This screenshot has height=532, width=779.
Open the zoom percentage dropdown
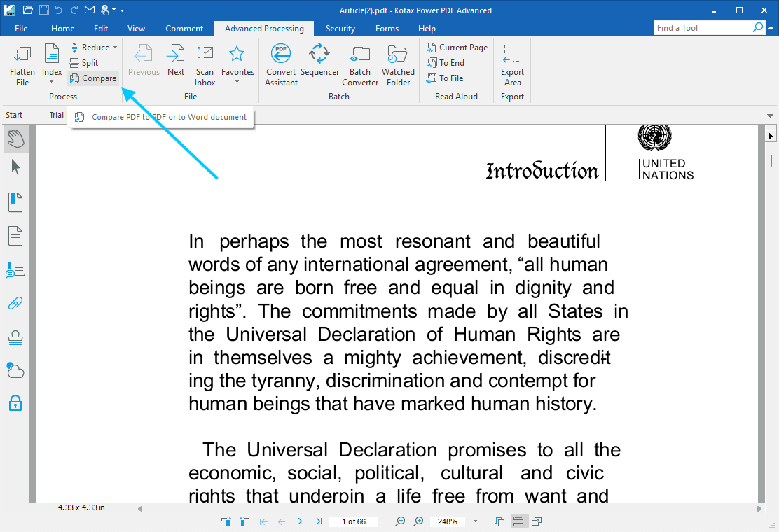pos(474,521)
